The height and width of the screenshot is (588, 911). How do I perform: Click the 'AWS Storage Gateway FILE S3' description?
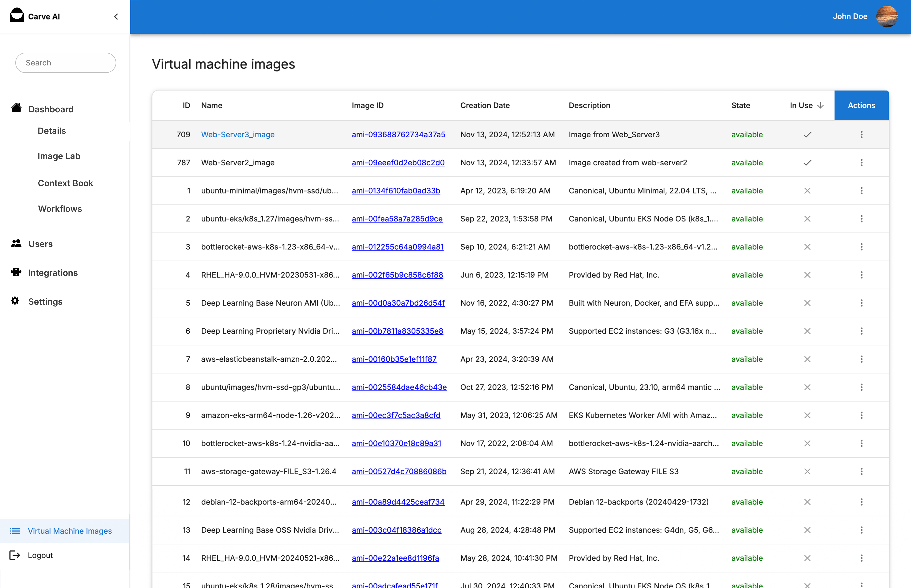click(623, 472)
